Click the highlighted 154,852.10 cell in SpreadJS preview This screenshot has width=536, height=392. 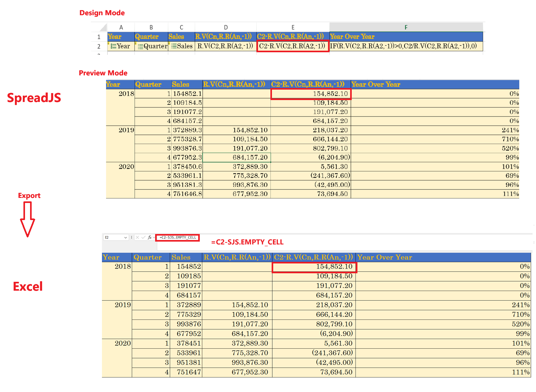pos(311,94)
